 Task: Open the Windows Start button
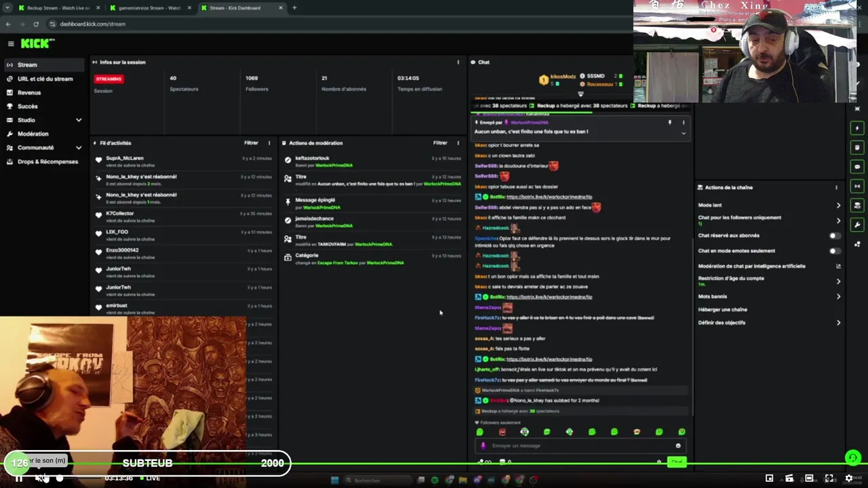click(x=334, y=480)
